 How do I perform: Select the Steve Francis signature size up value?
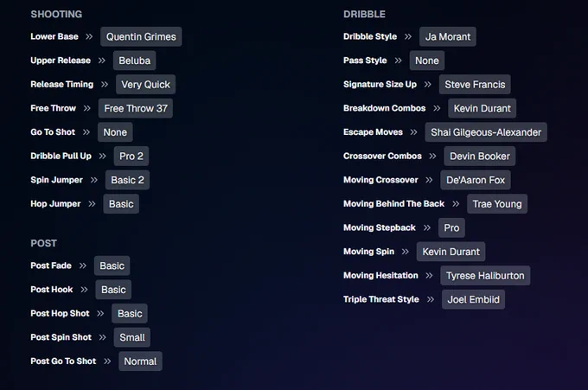coord(475,85)
